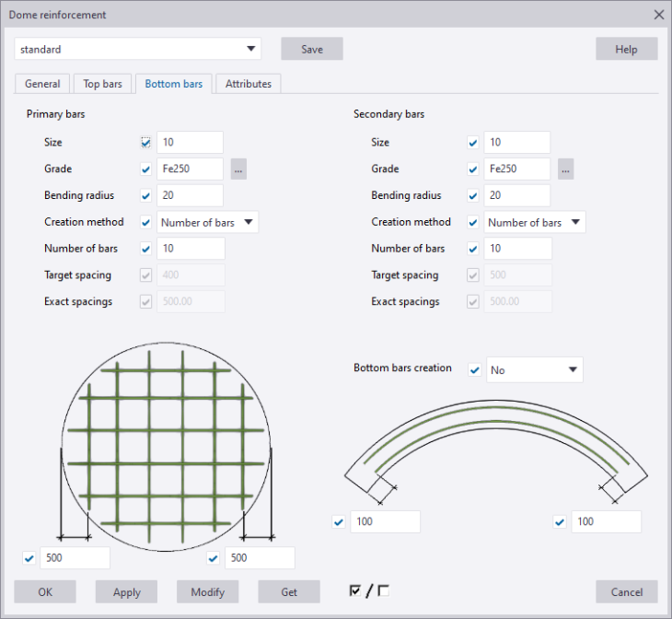Expand Primary bars Creation method dropdown
Viewport: 672px width, 619px height.
tap(208, 222)
